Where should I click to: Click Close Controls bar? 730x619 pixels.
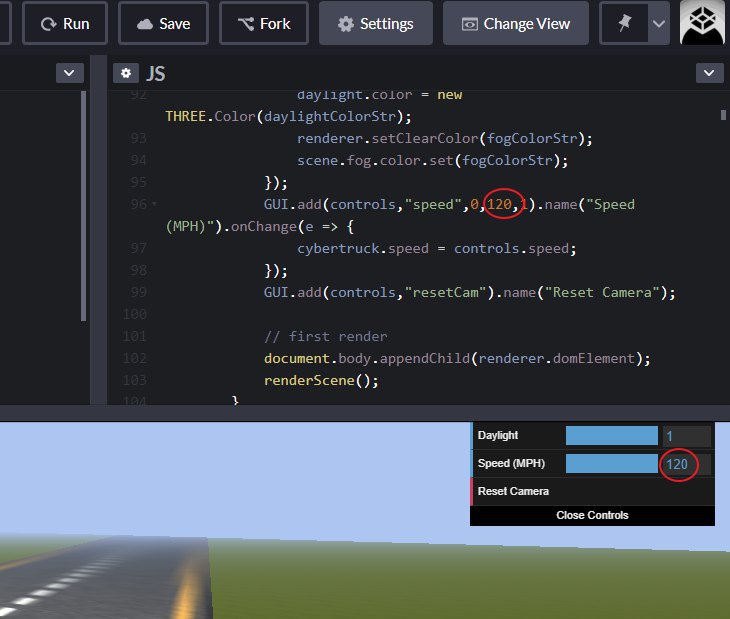[x=592, y=515]
